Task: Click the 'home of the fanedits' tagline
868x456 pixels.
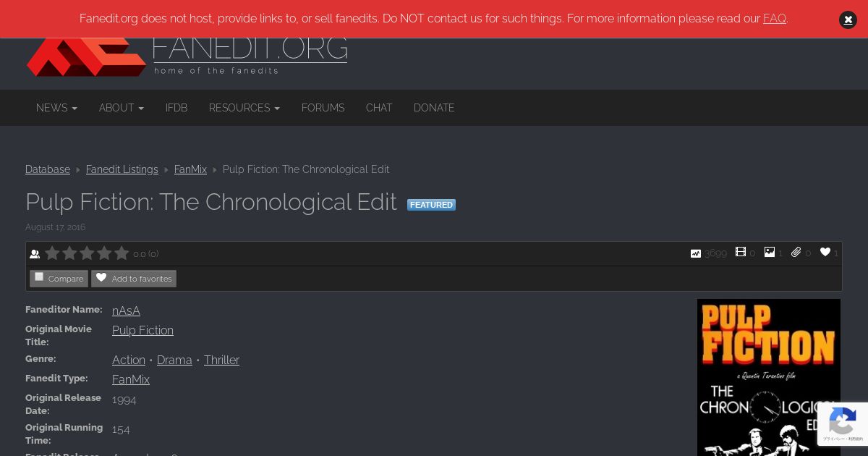Action: coord(216,70)
